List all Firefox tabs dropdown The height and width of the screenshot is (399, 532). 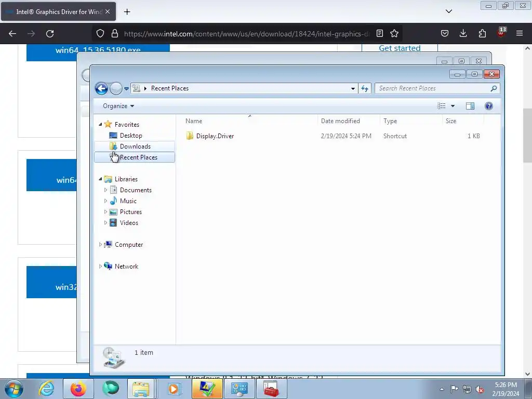tap(449, 11)
